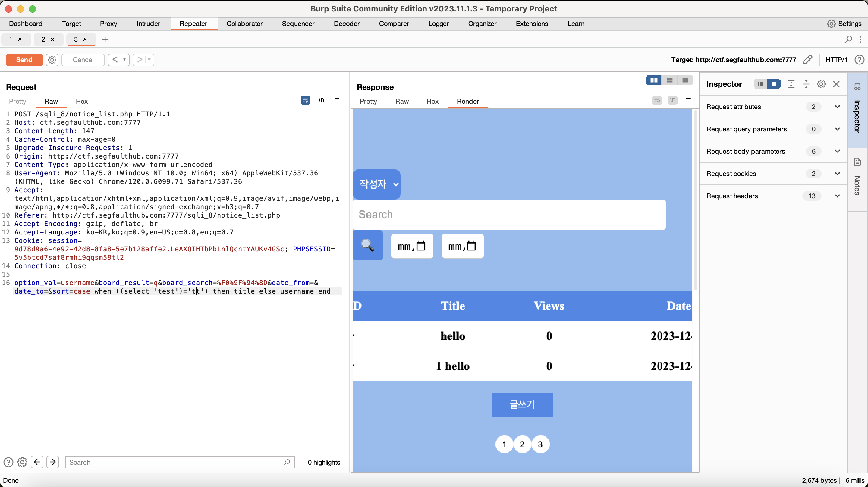Dock Inspector to the left layout
The height and width of the screenshot is (487, 868).
coord(760,84)
